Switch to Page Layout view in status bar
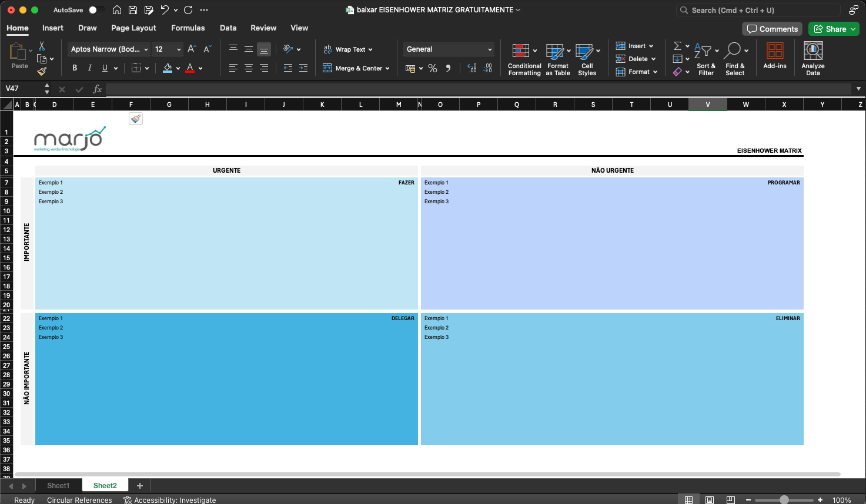866x504 pixels. pyautogui.click(x=710, y=500)
